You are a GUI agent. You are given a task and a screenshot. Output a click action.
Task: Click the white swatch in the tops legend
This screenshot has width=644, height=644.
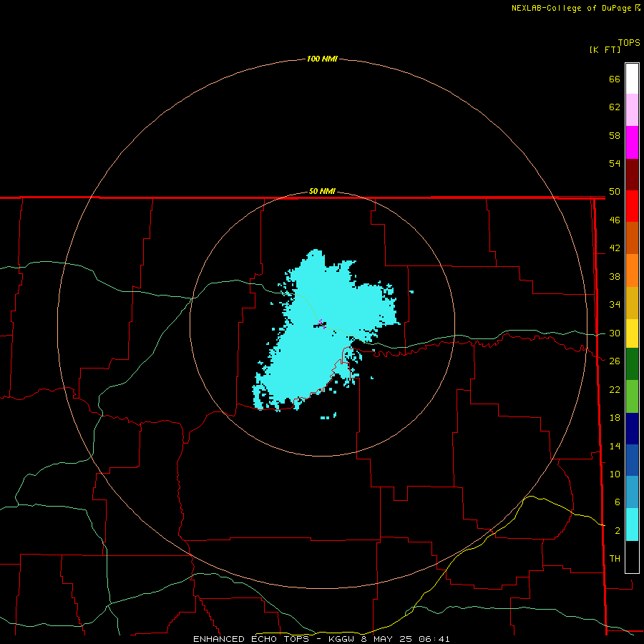click(632, 79)
